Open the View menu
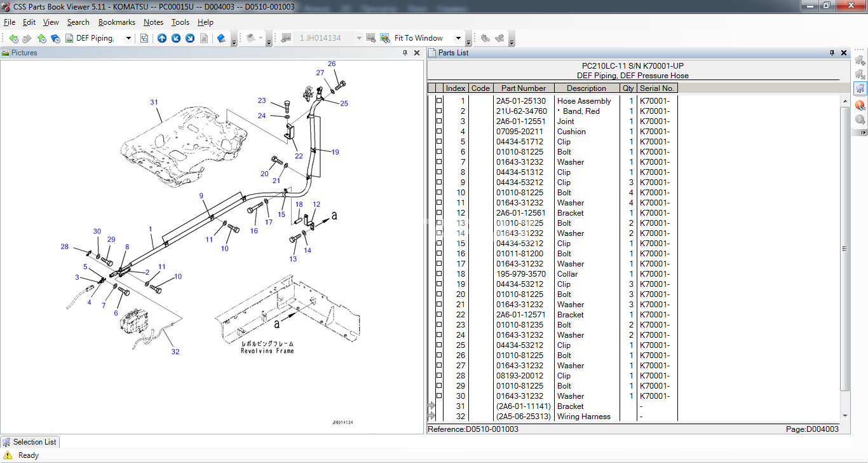 (x=51, y=22)
